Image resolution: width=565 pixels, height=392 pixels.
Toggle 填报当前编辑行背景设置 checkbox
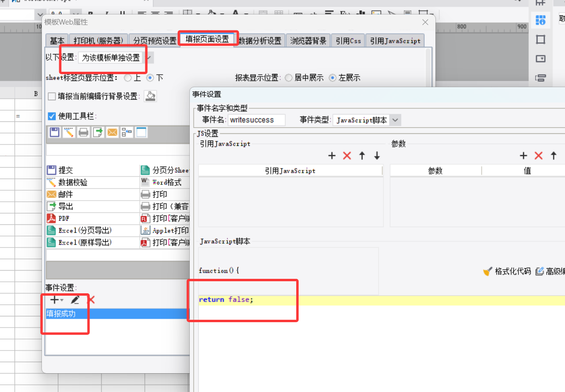click(x=52, y=96)
